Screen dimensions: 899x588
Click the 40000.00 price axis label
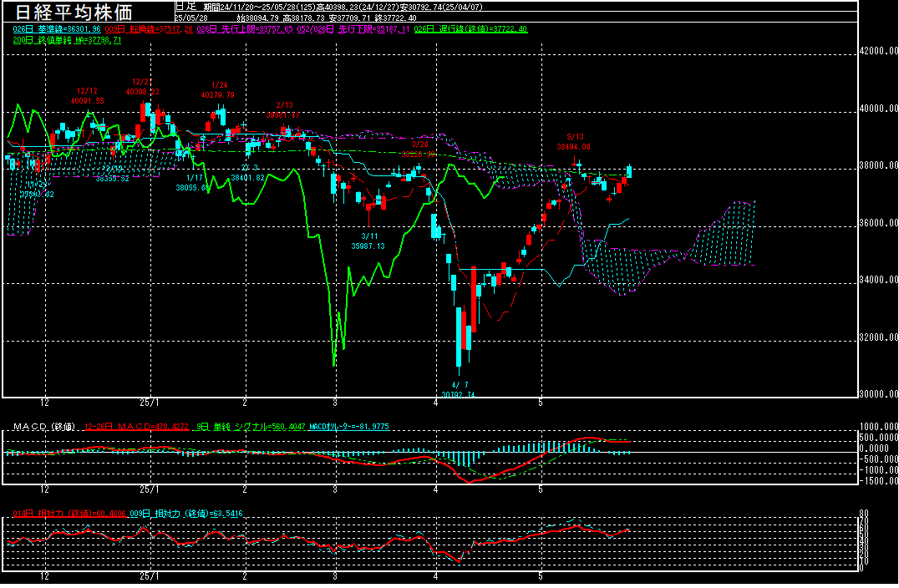pos(879,109)
